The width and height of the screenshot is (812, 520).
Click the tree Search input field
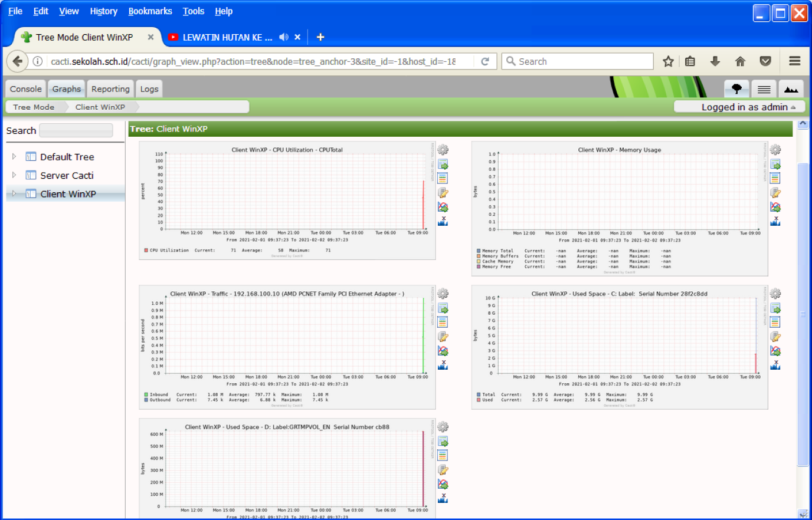click(x=76, y=131)
